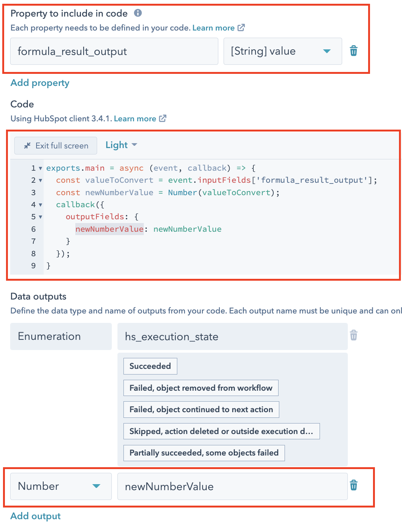The height and width of the screenshot is (532, 402).
Task: Click the info icon beside Property to include in code
Action: click(x=138, y=13)
